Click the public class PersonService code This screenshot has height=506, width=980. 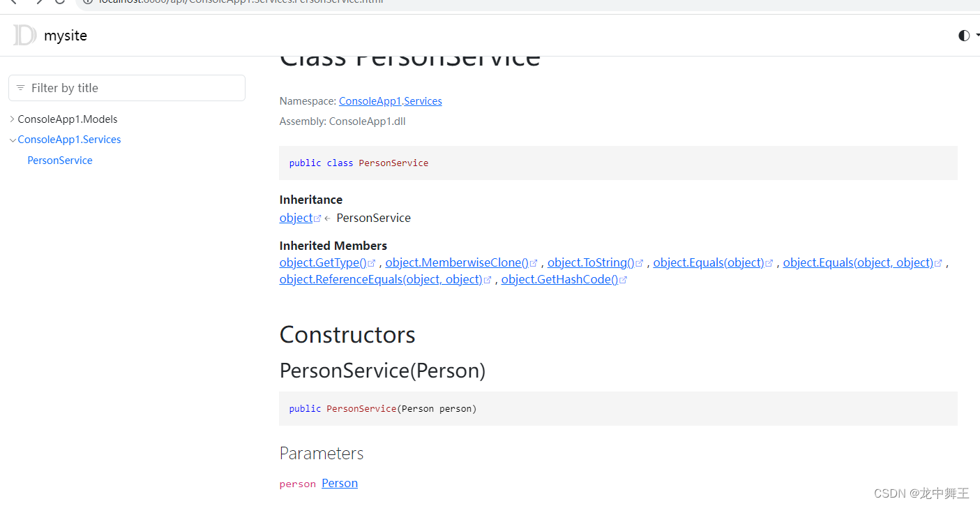coord(359,163)
